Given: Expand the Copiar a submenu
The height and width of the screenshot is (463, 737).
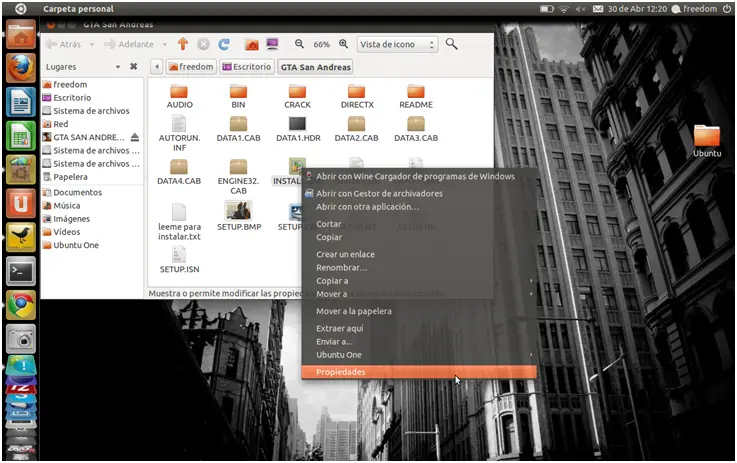Looking at the screenshot, I should tap(419, 281).
